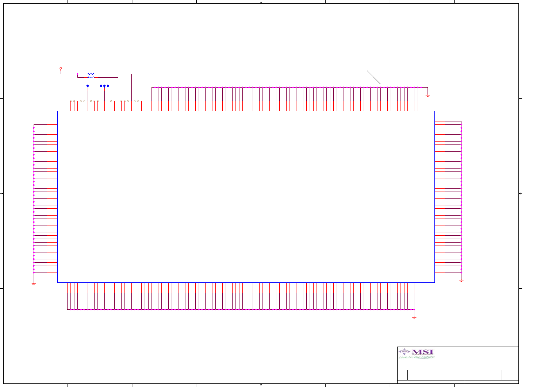
Task: Click the isolated blue test point on red wire
Action: click(x=88, y=86)
